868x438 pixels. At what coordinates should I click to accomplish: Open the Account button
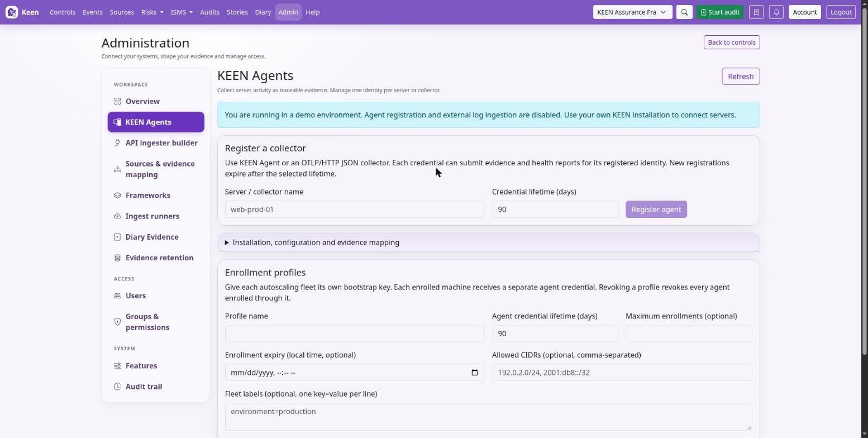point(805,12)
